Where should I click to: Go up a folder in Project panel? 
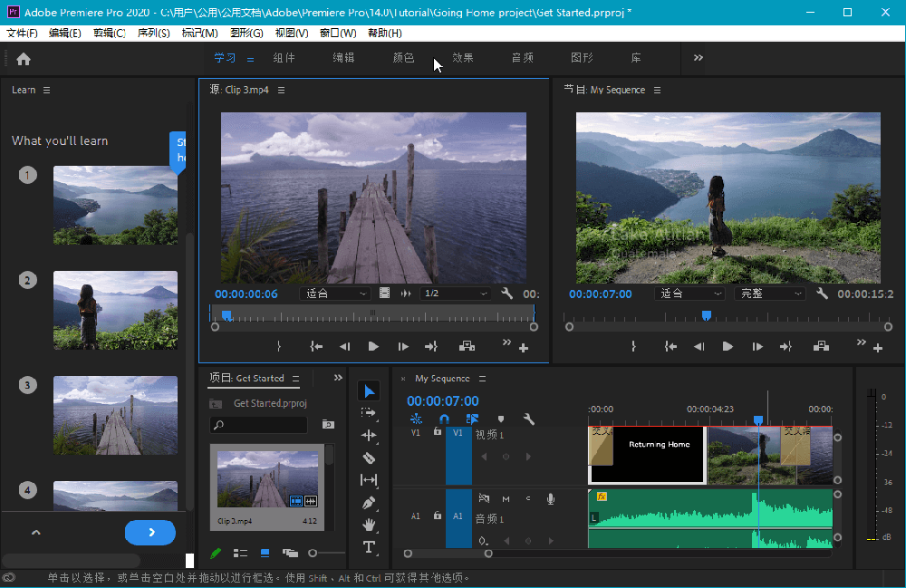pos(216,403)
